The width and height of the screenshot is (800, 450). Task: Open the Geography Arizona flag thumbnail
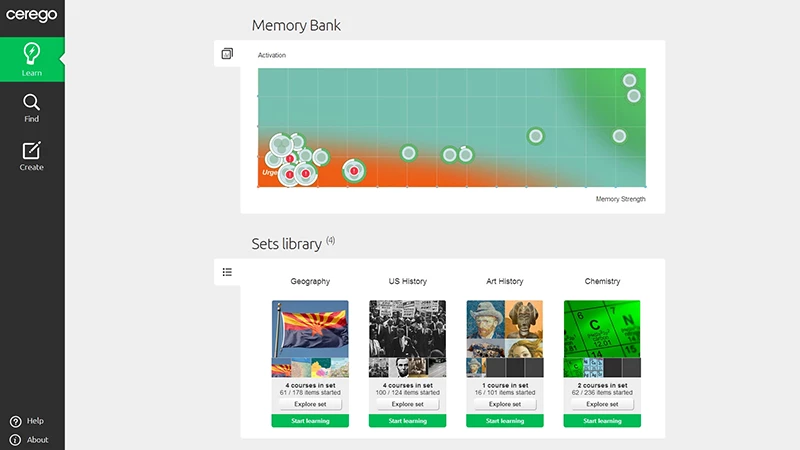pos(310,329)
